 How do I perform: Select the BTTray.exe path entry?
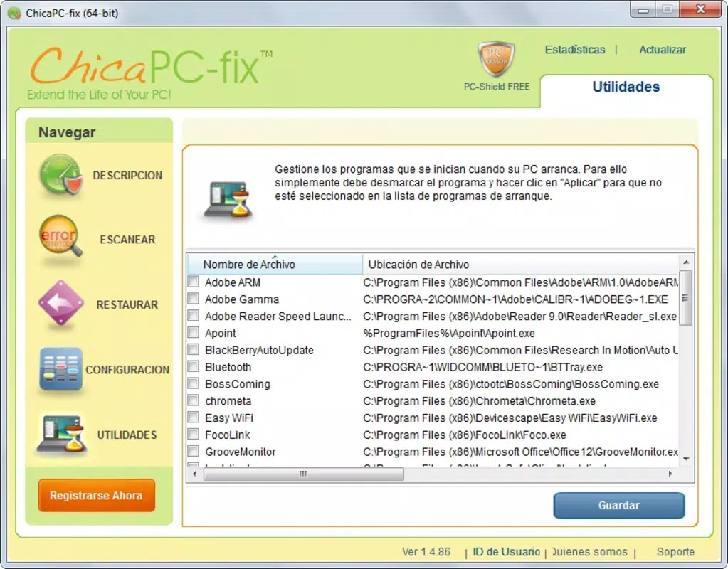pos(483,367)
